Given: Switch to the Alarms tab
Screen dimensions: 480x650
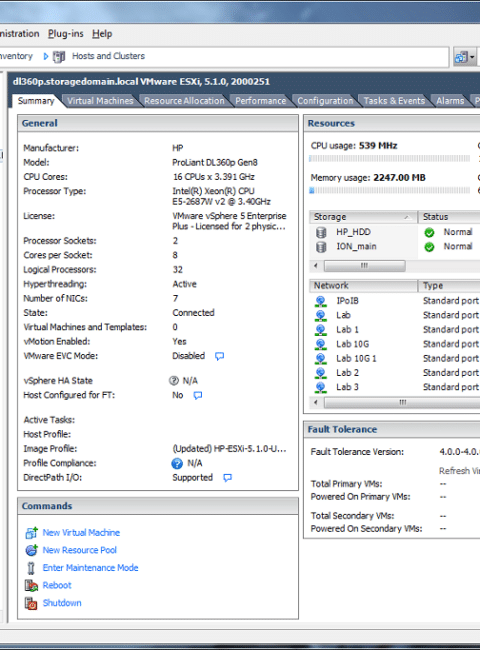Looking at the screenshot, I should pyautogui.click(x=450, y=101).
